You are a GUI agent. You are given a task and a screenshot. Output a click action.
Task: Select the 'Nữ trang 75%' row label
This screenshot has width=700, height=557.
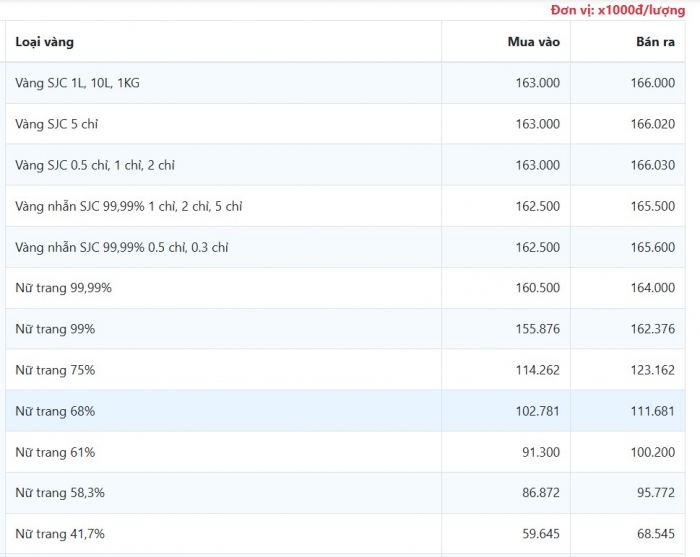[x=55, y=370]
